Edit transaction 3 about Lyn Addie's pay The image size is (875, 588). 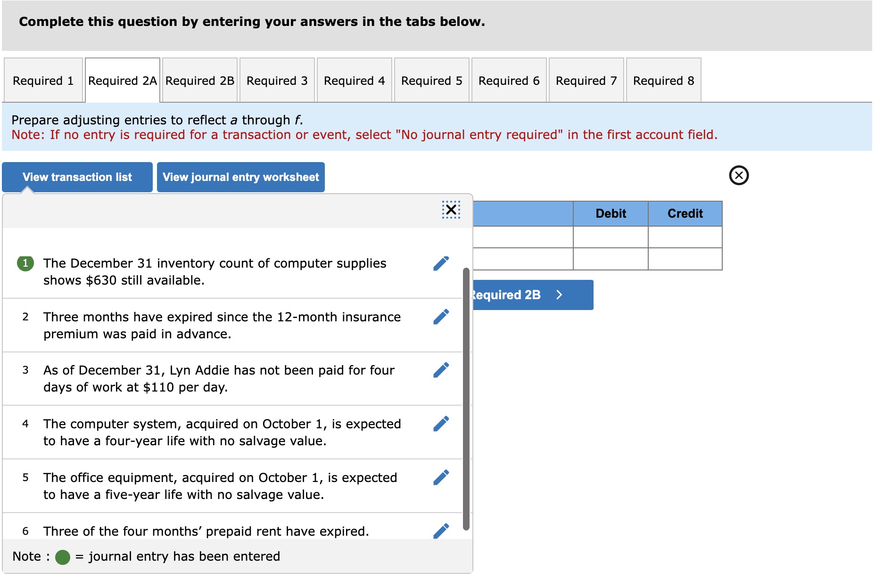tap(441, 370)
